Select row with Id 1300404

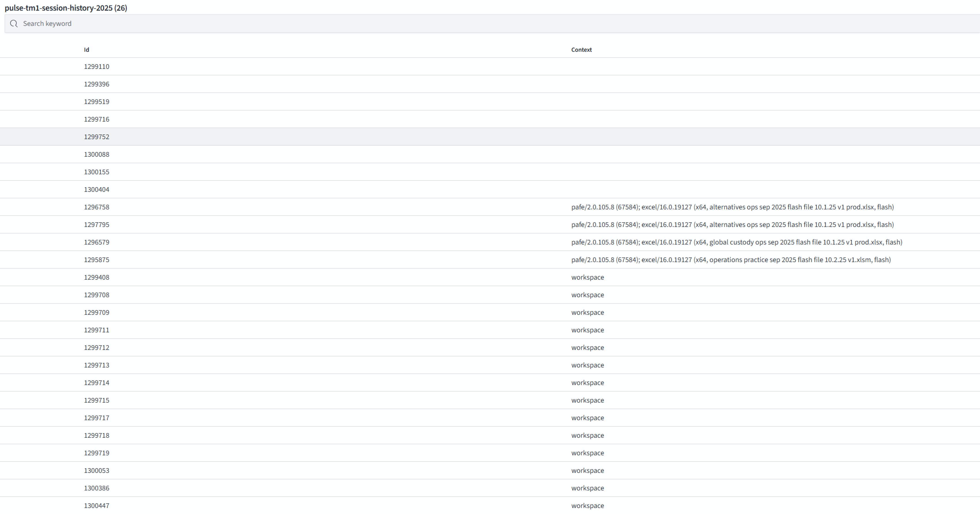(97, 189)
